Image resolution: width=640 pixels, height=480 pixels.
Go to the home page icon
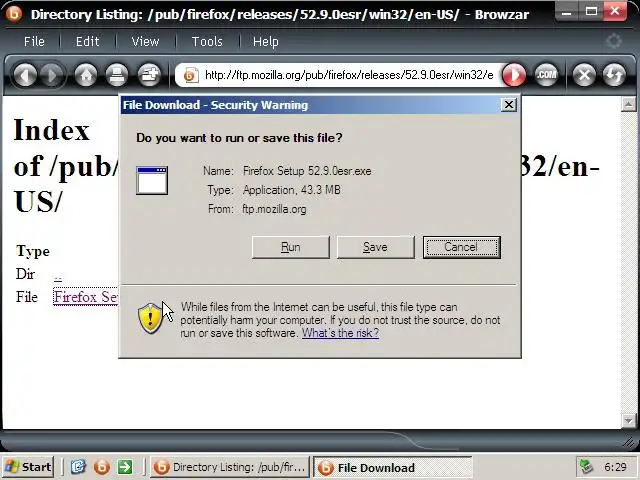click(x=86, y=76)
